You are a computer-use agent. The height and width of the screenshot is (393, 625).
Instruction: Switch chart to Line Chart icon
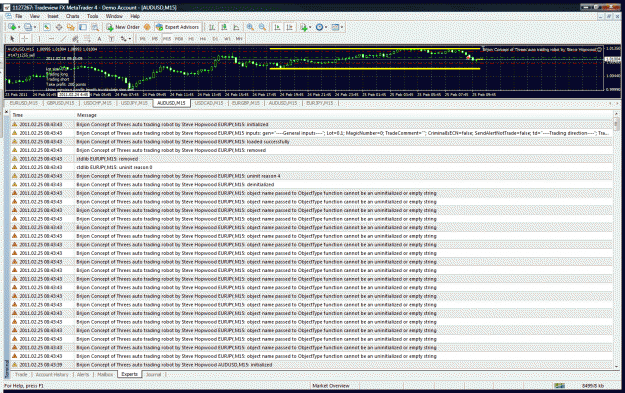click(x=236, y=27)
